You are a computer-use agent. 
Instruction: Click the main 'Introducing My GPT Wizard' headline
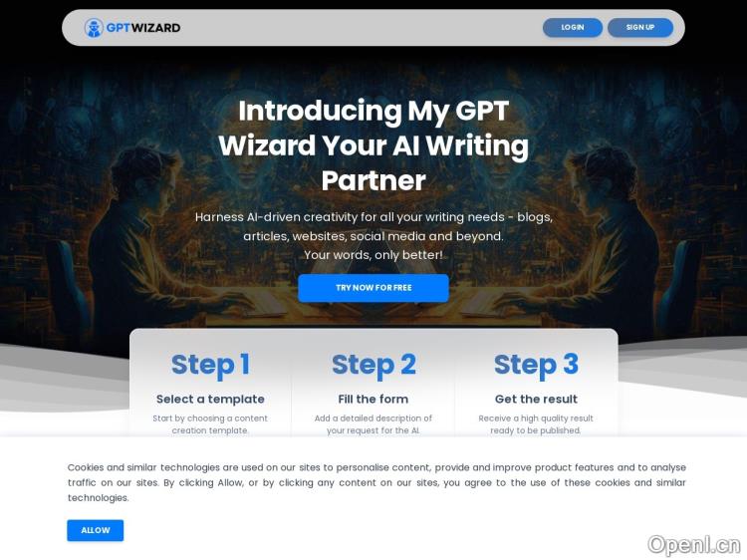(373, 145)
